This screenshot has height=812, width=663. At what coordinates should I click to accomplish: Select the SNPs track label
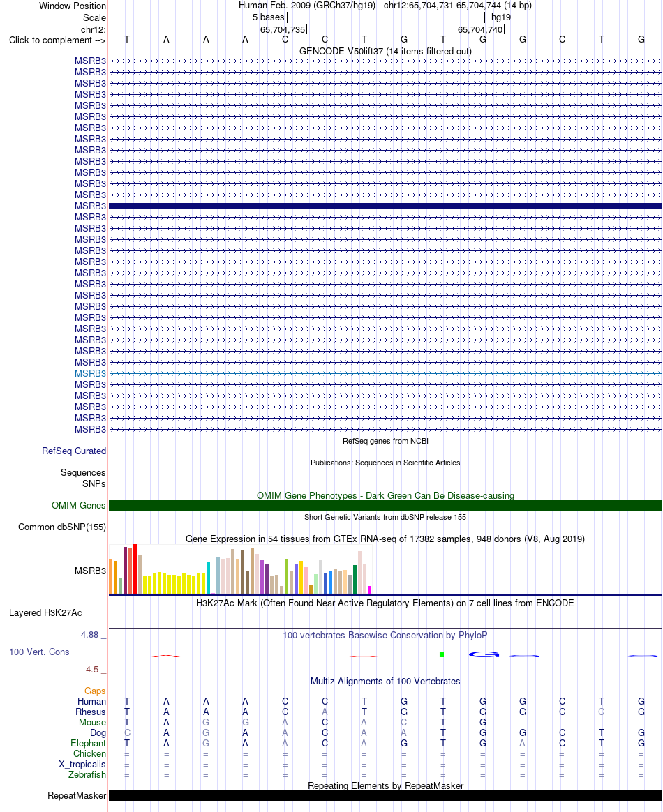94,483
